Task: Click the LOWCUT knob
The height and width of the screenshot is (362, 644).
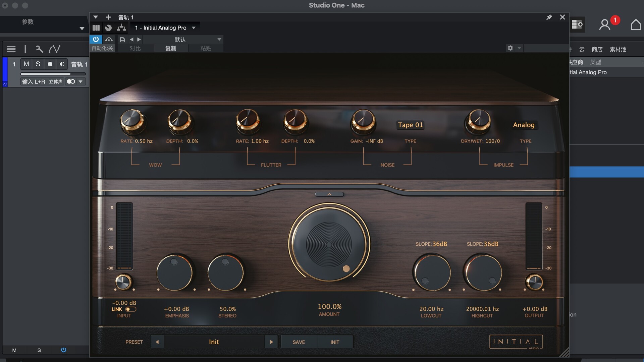Action: [x=432, y=272]
